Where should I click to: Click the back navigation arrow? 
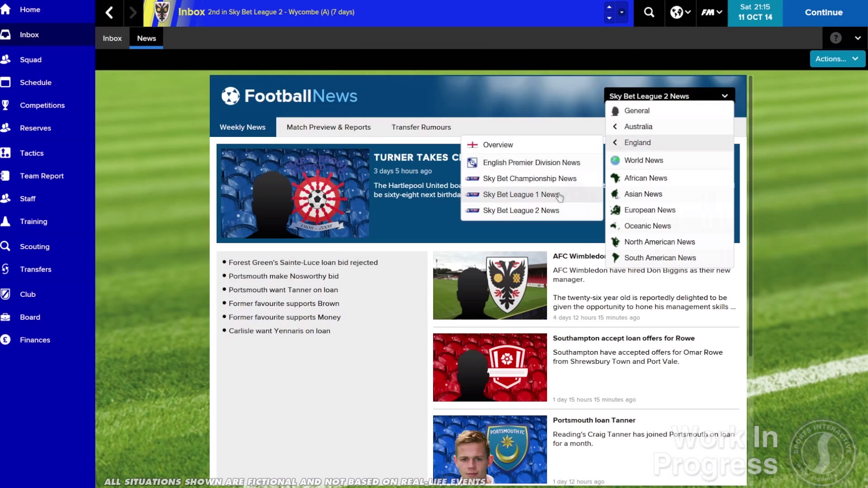tap(109, 13)
